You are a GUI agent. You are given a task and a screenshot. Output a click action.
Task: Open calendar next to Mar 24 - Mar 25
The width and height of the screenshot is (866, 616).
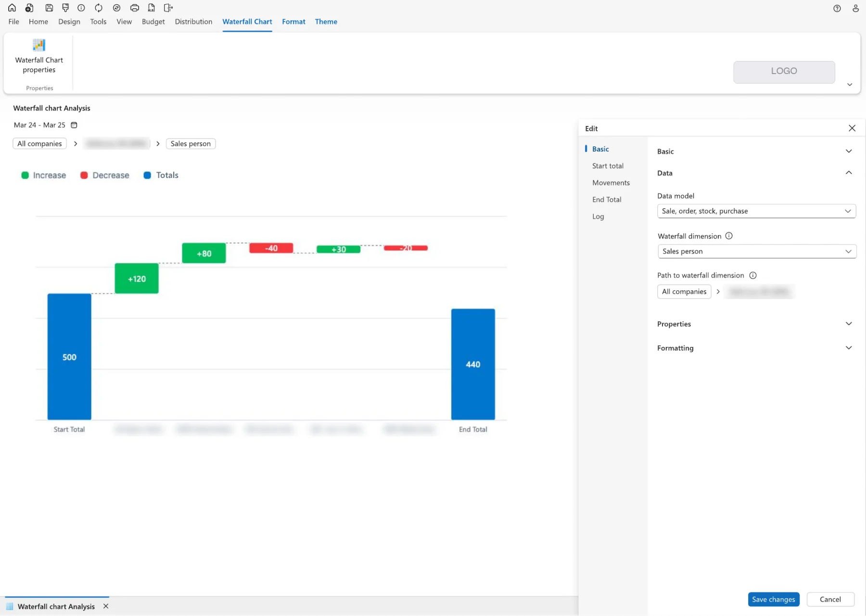(74, 125)
